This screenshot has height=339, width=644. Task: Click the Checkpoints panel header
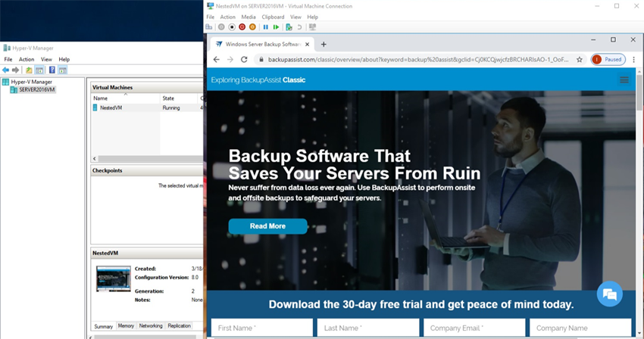click(147, 170)
